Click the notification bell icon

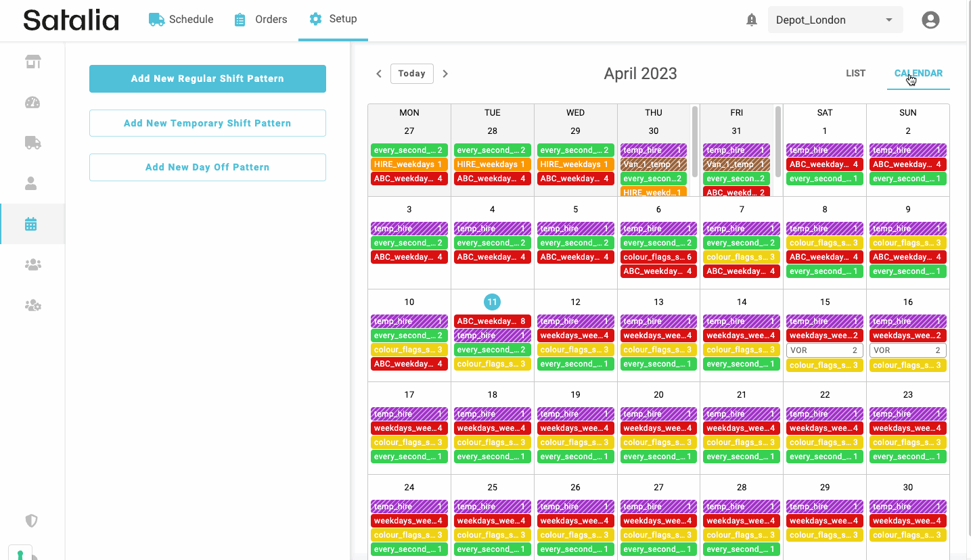click(x=751, y=20)
